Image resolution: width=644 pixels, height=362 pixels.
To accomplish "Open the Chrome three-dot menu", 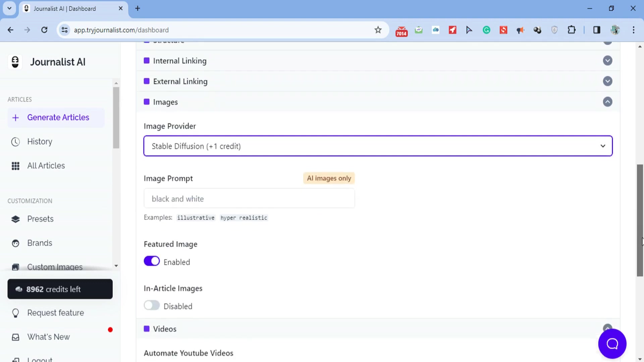I will point(634,30).
